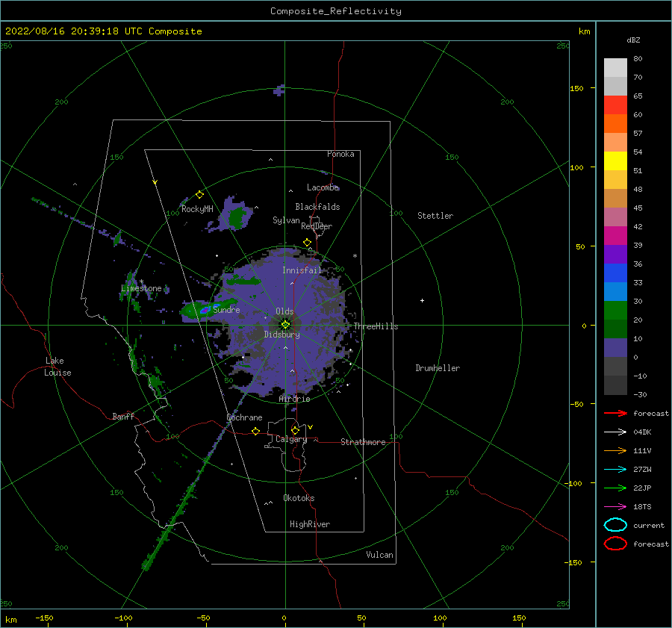672x628 pixels.
Task: Click the 80 value atop the dBZ scale
Action: point(638,58)
